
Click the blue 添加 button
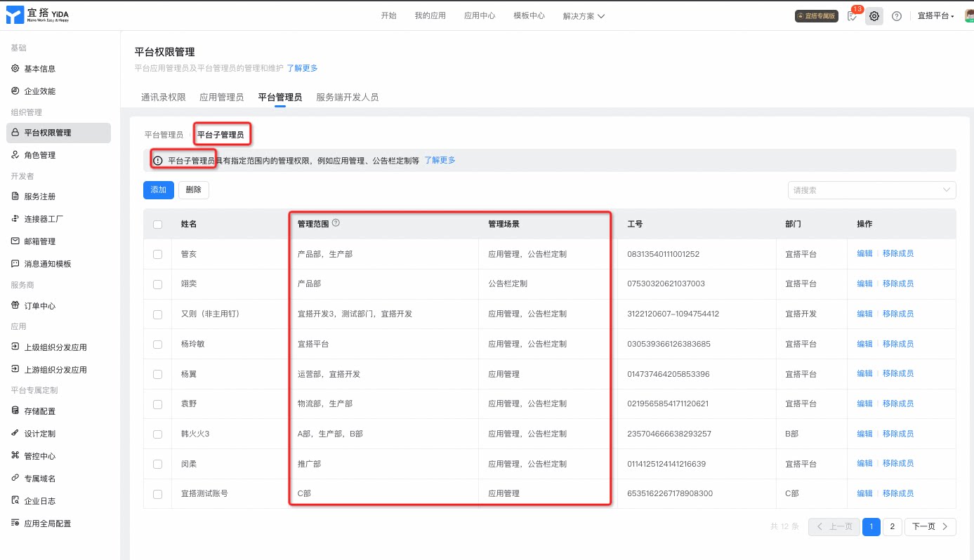click(159, 190)
